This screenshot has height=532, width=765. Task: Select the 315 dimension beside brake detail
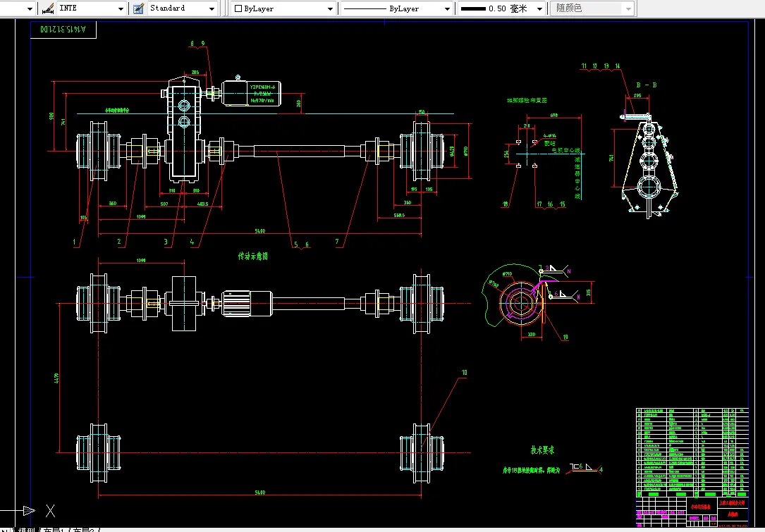[589, 292]
